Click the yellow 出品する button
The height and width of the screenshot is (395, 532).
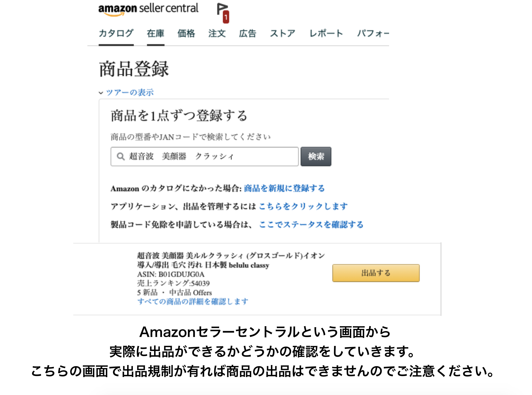pyautogui.click(x=376, y=273)
